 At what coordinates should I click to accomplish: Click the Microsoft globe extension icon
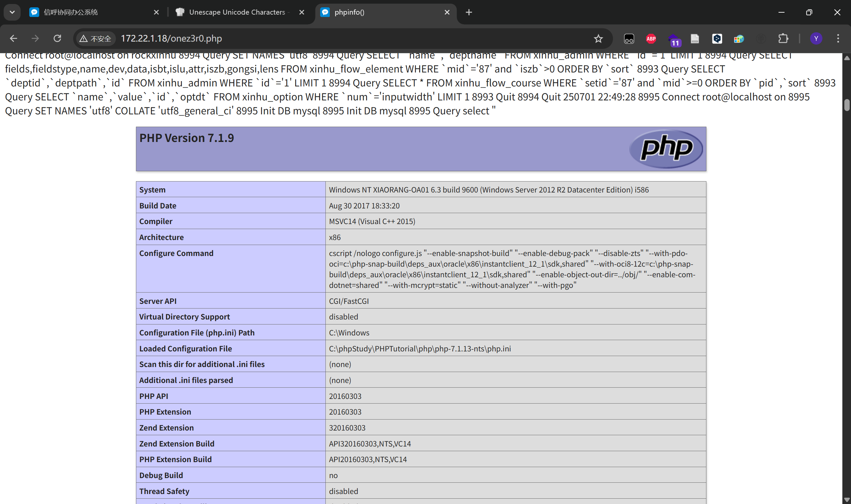pyautogui.click(x=739, y=39)
